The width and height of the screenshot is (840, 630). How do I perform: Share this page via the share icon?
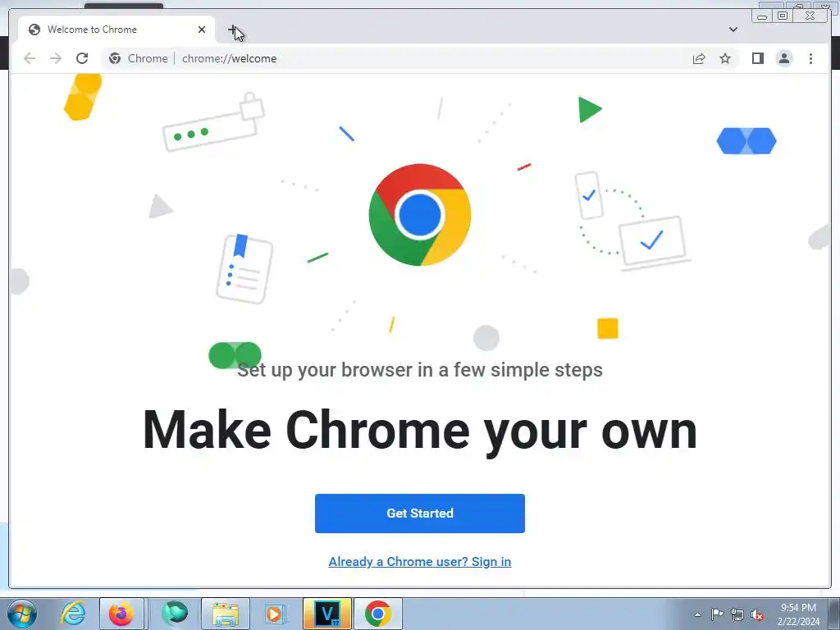click(x=699, y=58)
